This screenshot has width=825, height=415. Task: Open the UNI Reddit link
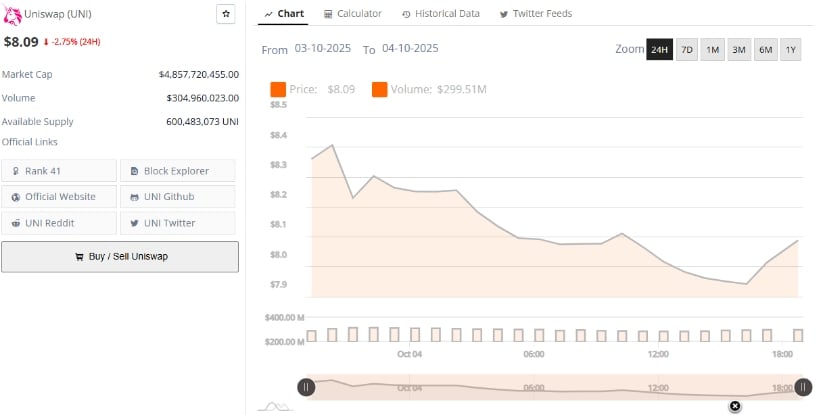(59, 223)
